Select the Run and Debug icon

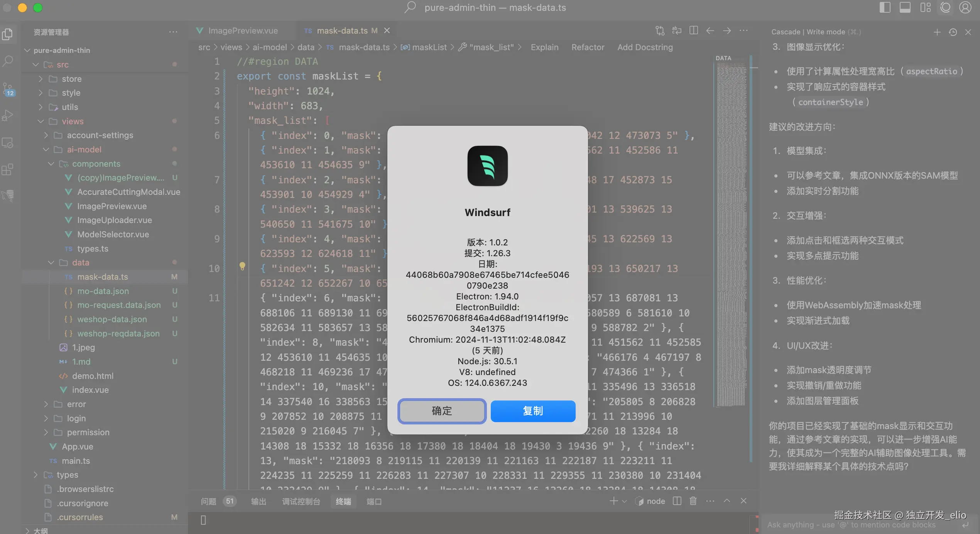(x=8, y=115)
